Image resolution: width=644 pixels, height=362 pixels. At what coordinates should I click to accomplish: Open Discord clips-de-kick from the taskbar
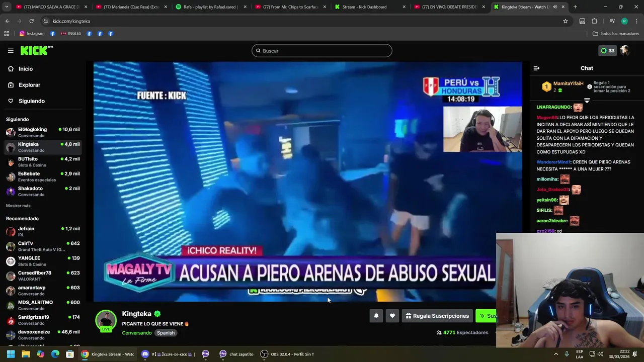coord(168,354)
